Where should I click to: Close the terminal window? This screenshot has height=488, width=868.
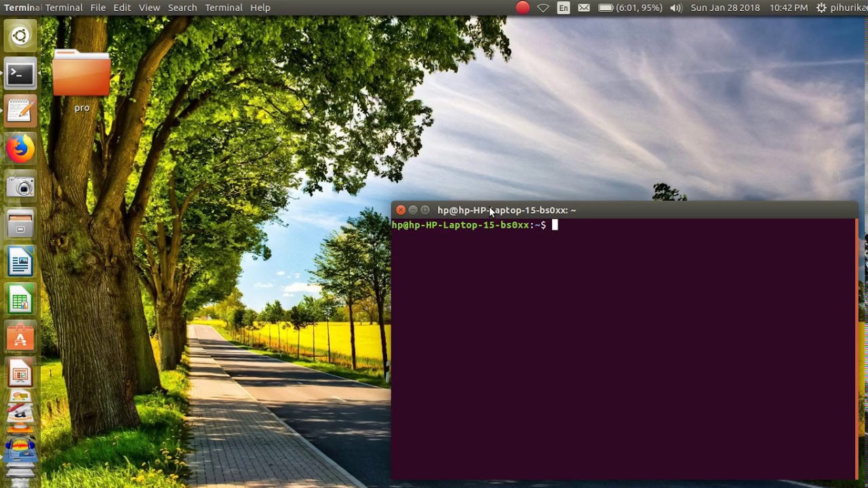click(401, 210)
